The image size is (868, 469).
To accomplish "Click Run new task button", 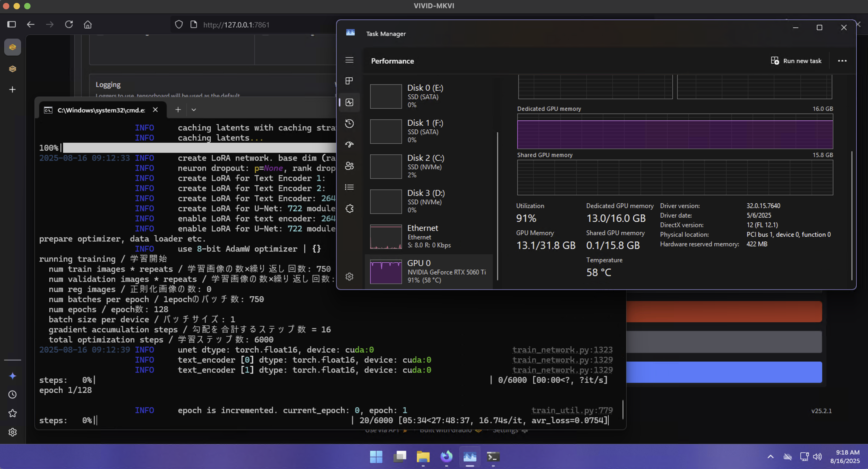I will (796, 61).
